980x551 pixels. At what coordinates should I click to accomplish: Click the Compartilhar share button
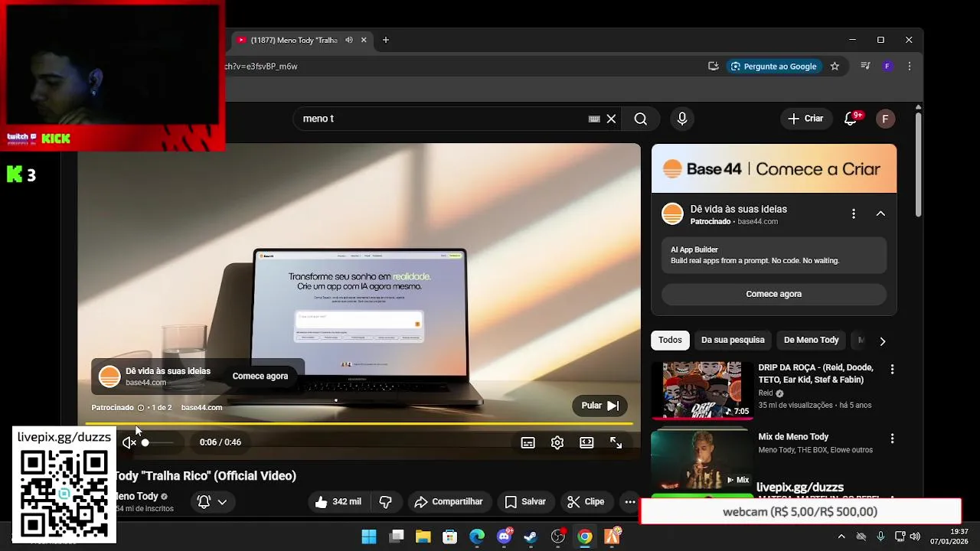point(449,502)
